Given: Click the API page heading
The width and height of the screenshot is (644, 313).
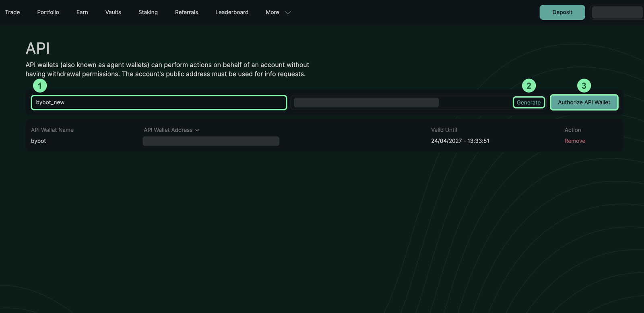Looking at the screenshot, I should (38, 48).
